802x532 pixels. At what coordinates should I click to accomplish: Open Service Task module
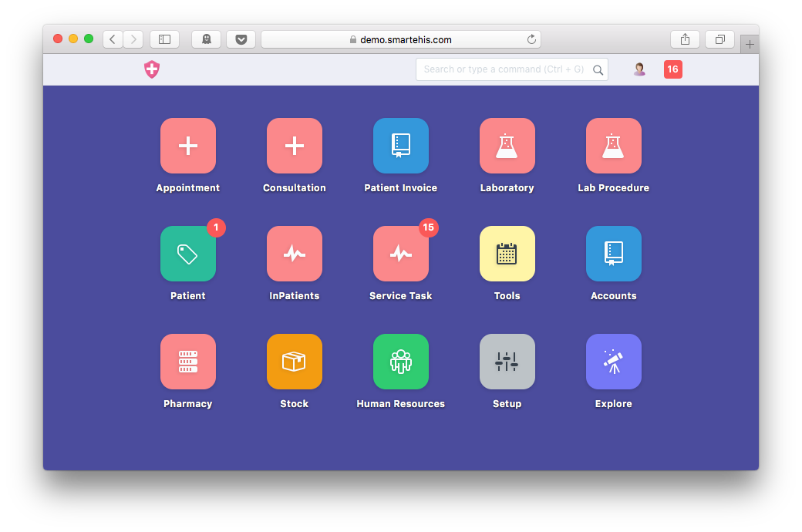click(x=400, y=254)
